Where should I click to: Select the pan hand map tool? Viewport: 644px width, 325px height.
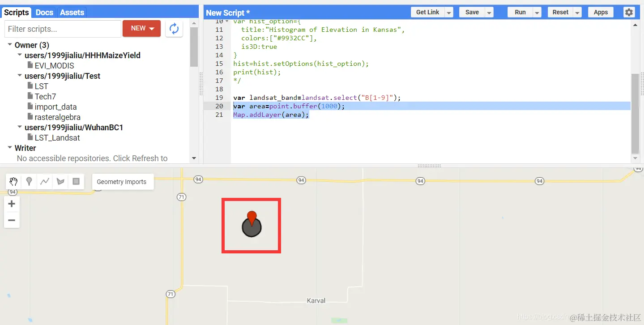(x=13, y=181)
